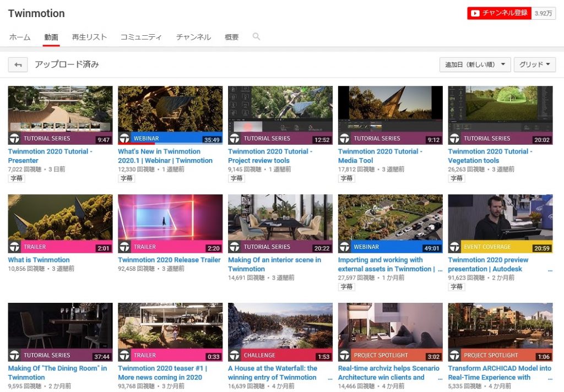Go to the チャンネル tab

[193, 37]
